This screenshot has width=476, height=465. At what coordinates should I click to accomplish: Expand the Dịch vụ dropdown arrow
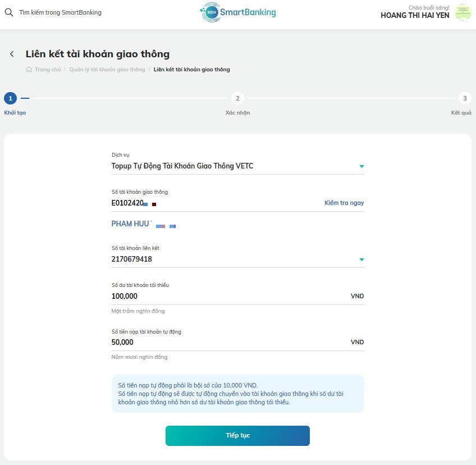(361, 166)
